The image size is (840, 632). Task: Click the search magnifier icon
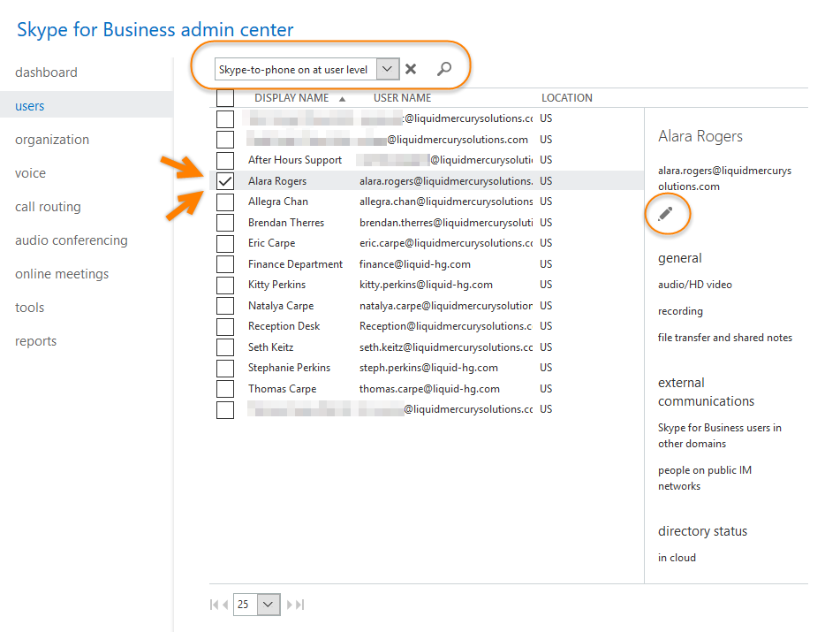444,69
